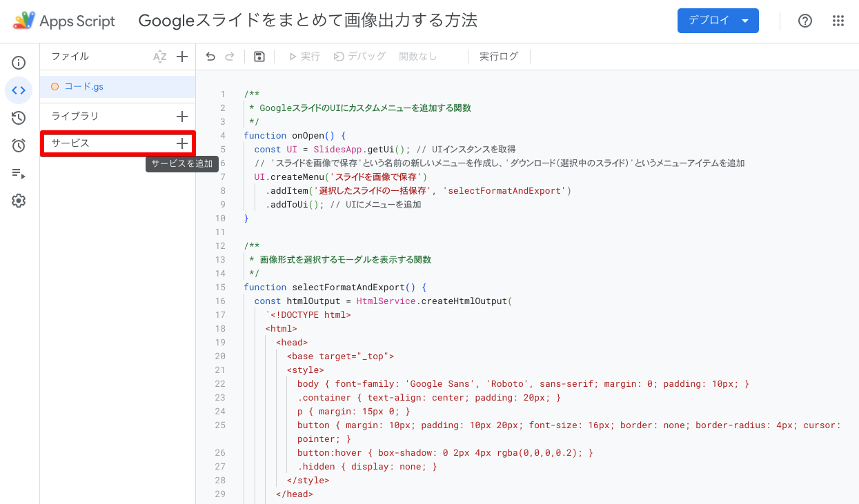
Task: Open the Executions list icon
Action: (x=19, y=173)
